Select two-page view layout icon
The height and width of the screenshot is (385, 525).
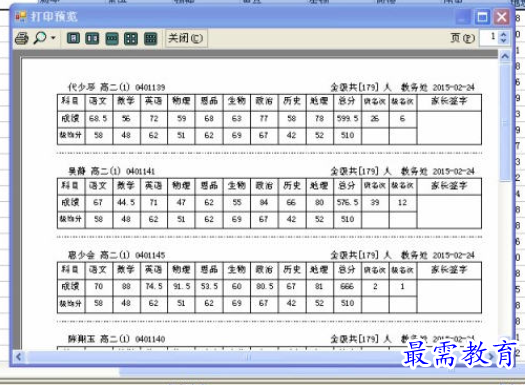[x=92, y=38]
